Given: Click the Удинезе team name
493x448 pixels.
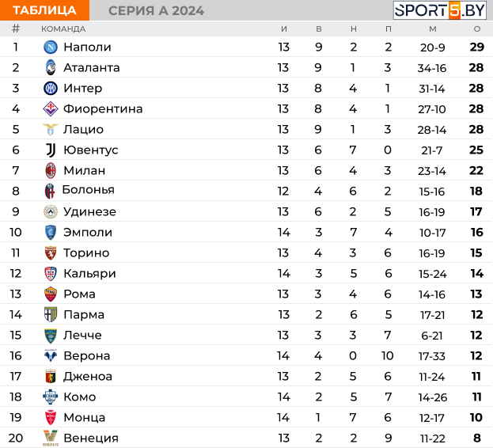Looking at the screenshot, I should coord(89,211).
